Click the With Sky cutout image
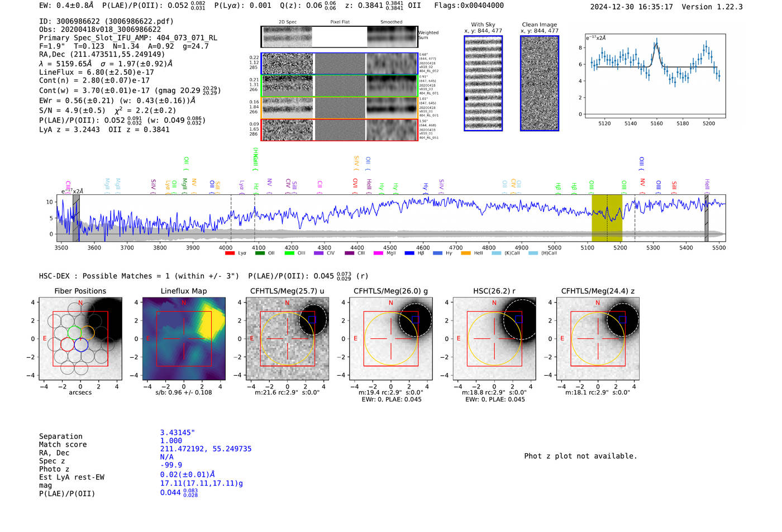 coord(483,83)
